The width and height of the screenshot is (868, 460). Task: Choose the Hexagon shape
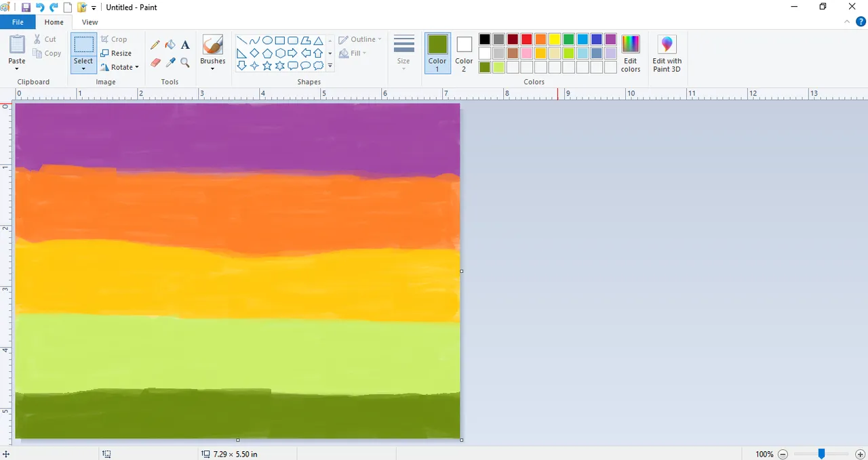click(280, 53)
